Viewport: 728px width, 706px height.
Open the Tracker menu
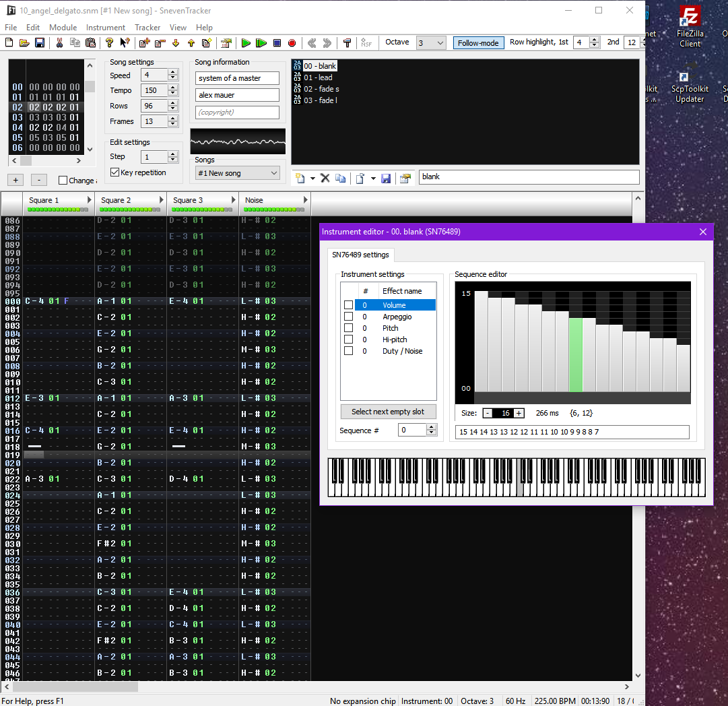tap(147, 28)
